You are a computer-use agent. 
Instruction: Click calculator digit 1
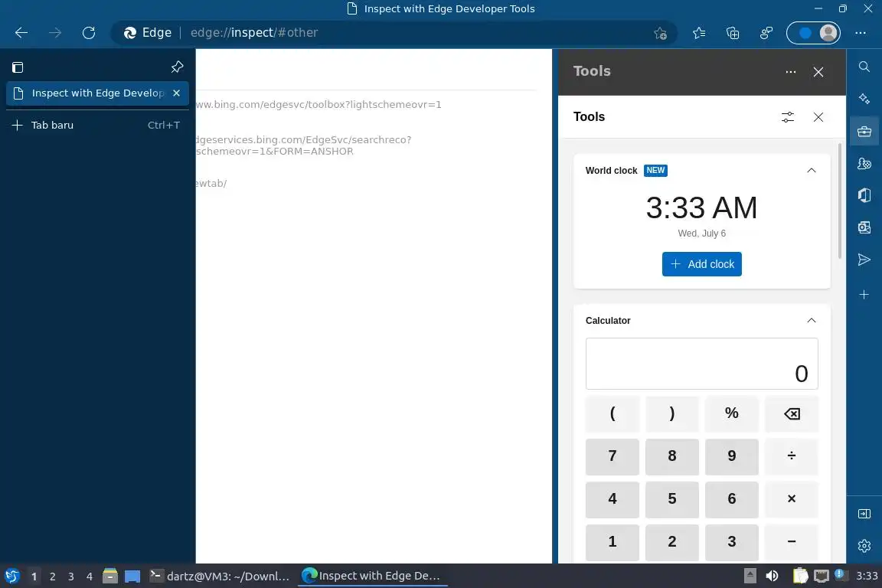(612, 542)
